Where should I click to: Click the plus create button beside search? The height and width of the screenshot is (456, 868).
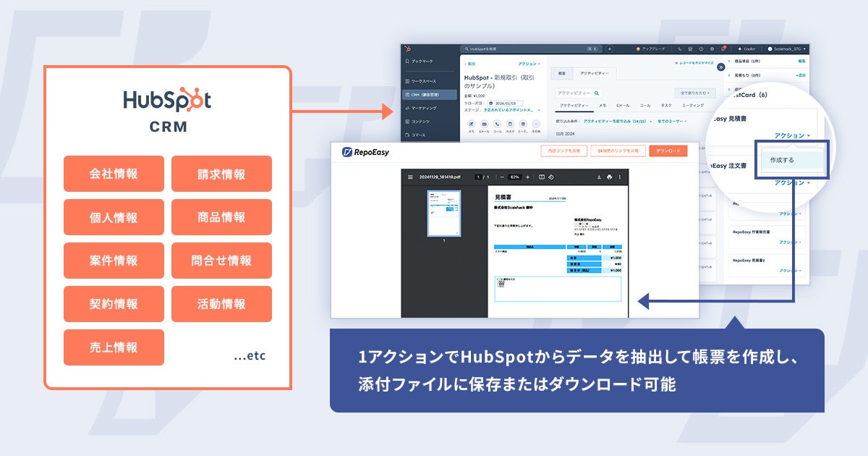click(610, 49)
